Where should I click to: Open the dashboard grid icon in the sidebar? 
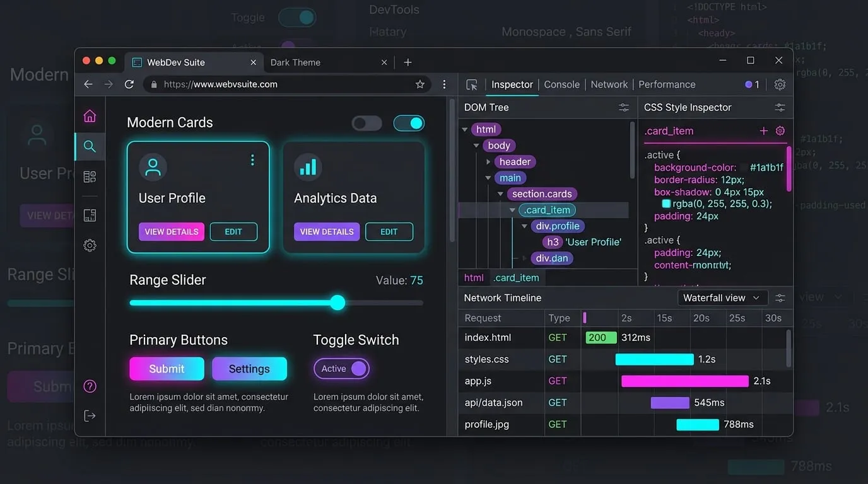90,177
